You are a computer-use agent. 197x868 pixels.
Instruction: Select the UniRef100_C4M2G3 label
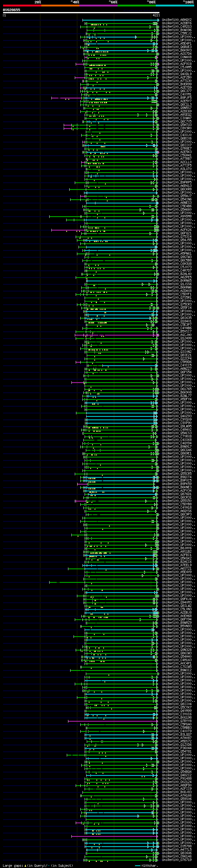[x=177, y=26]
